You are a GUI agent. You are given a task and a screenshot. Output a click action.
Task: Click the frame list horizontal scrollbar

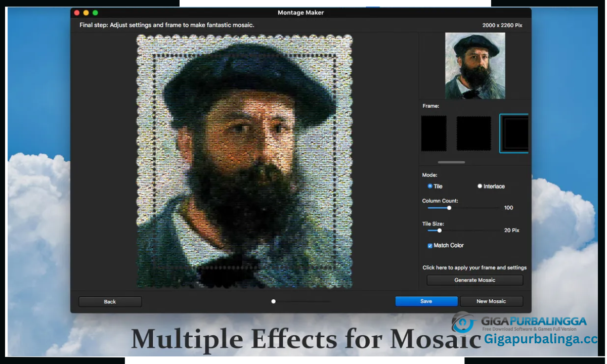coord(451,162)
